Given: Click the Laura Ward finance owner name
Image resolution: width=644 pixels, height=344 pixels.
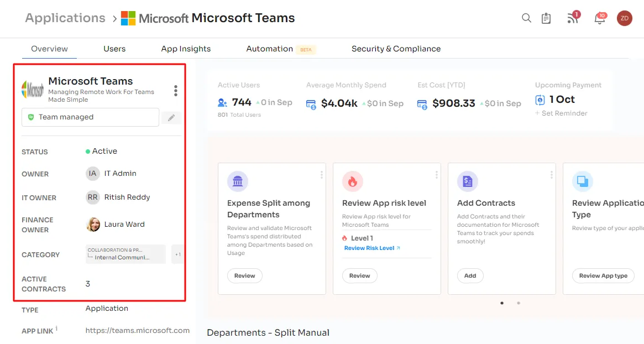Looking at the screenshot, I should [x=124, y=225].
